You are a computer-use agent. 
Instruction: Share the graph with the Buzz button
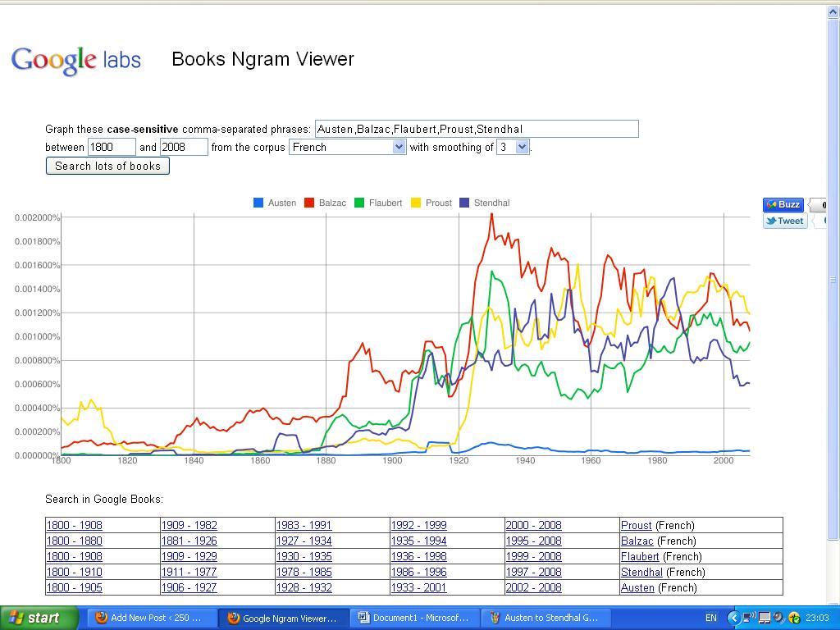tap(783, 204)
